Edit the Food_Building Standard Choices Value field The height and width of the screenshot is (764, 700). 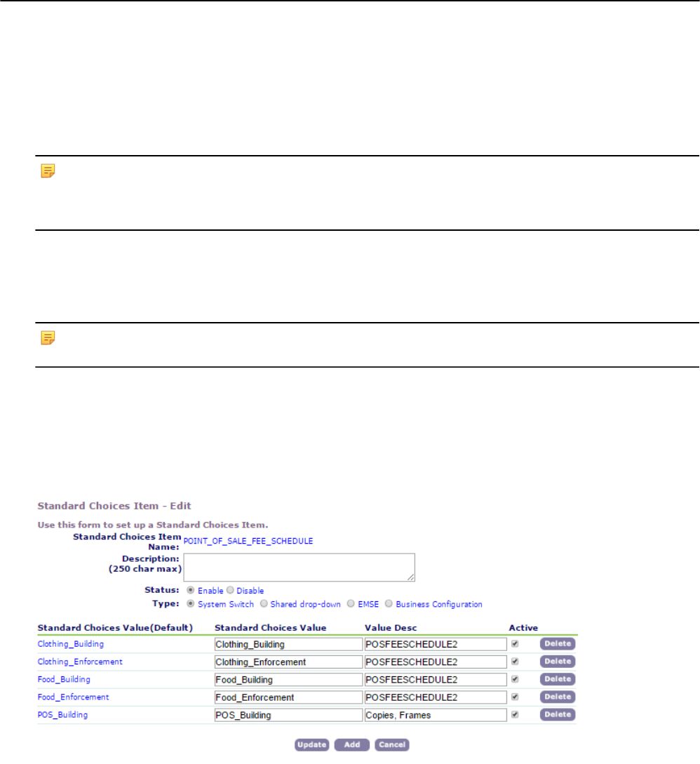[x=288, y=680]
